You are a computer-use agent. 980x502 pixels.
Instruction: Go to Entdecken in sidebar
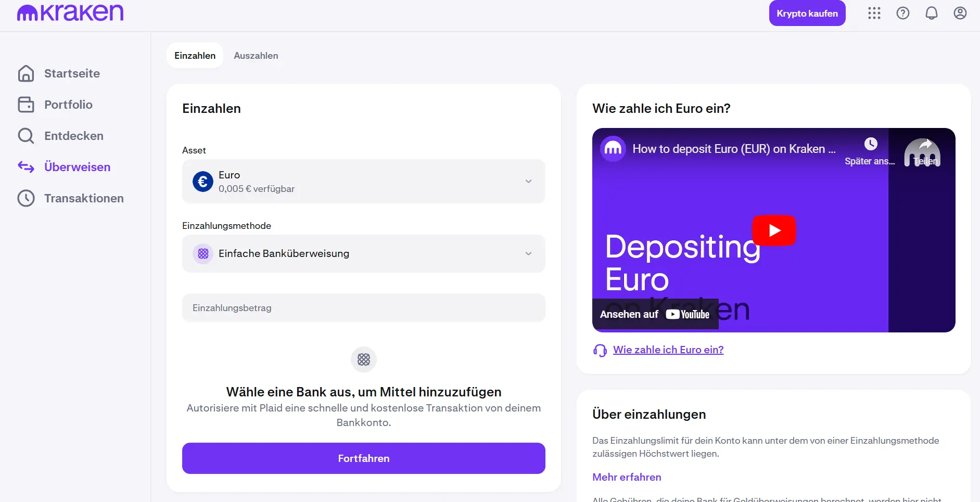coord(73,136)
